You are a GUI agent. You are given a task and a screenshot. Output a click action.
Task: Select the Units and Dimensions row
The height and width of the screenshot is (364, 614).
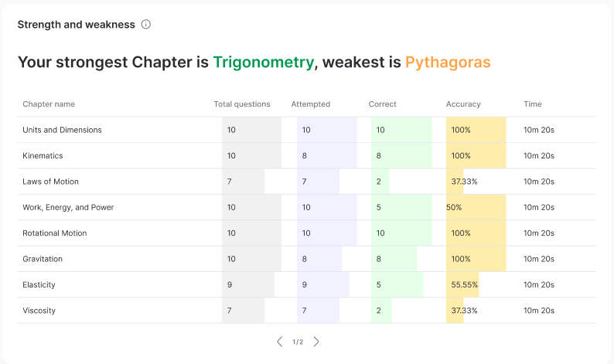tap(62, 130)
